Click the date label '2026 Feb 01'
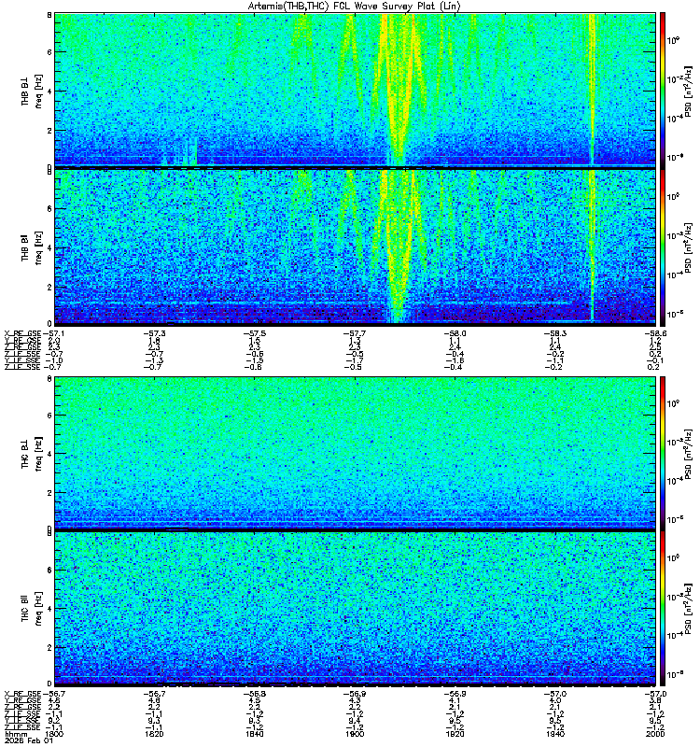700x747 pixels. coord(29,741)
